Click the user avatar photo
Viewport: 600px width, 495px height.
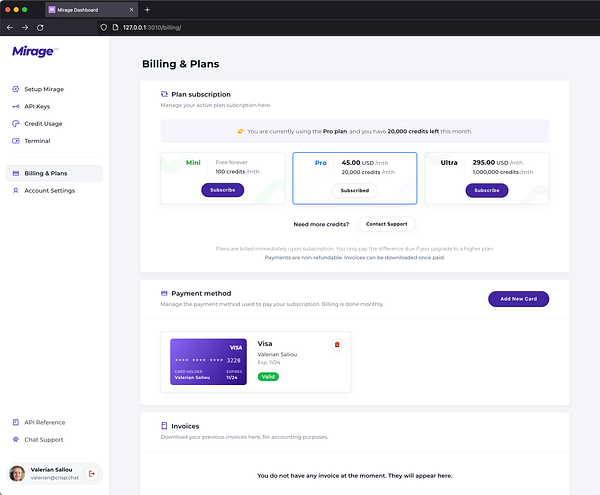tap(17, 474)
